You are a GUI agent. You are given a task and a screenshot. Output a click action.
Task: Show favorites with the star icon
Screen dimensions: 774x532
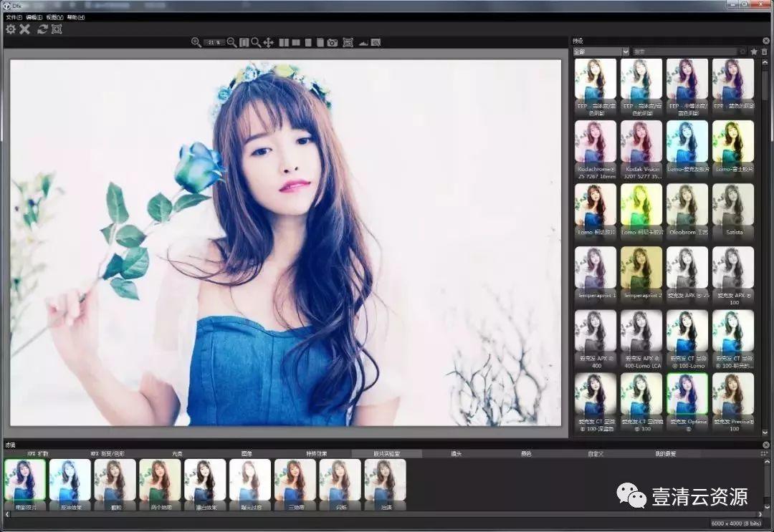pos(754,52)
